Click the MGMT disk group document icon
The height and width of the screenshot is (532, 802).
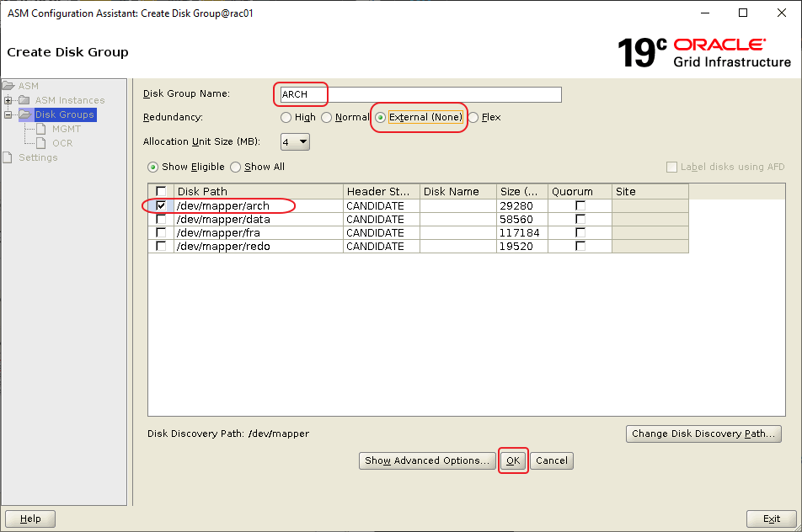point(42,129)
